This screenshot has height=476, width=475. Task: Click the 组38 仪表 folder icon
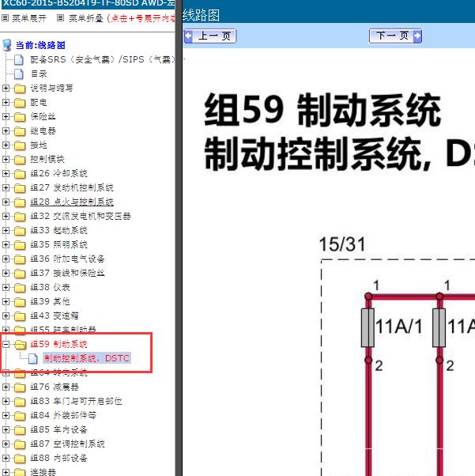pyautogui.click(x=20, y=288)
